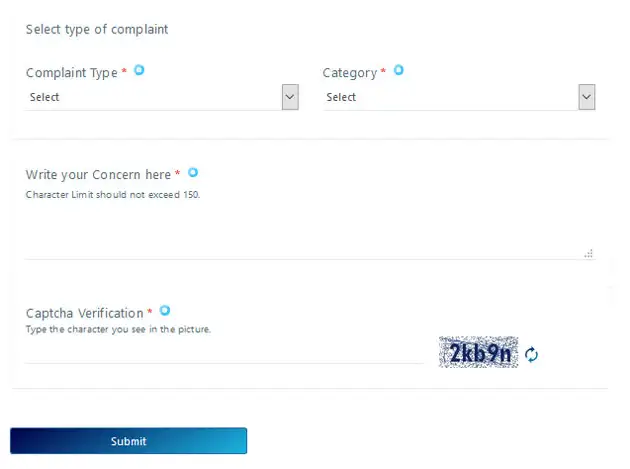The height and width of the screenshot is (469, 630).
Task: Click the Captcha Verification label
Action: pos(84,314)
